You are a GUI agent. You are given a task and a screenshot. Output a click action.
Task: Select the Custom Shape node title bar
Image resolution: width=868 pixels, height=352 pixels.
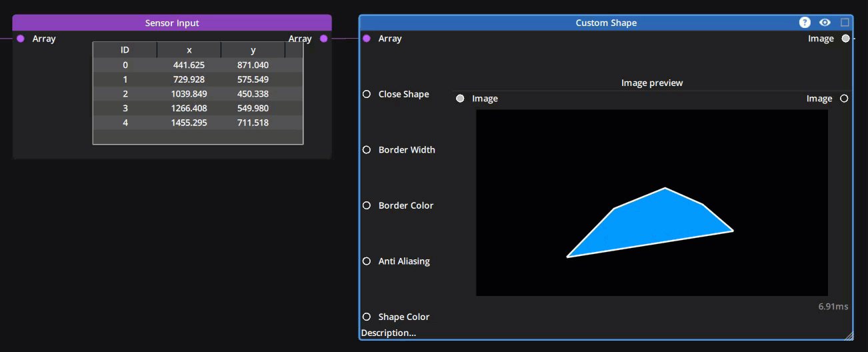point(606,23)
